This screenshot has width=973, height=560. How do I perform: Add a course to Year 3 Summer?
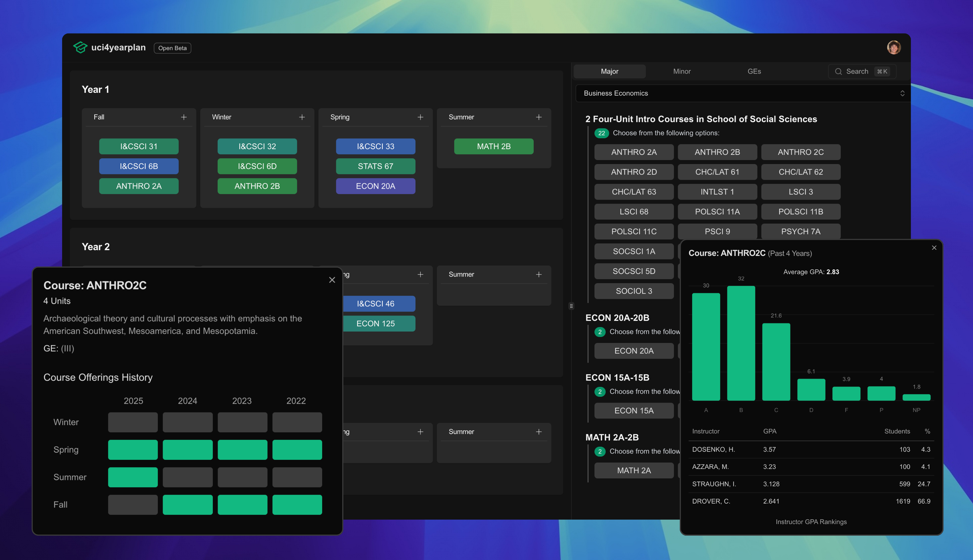(x=539, y=431)
